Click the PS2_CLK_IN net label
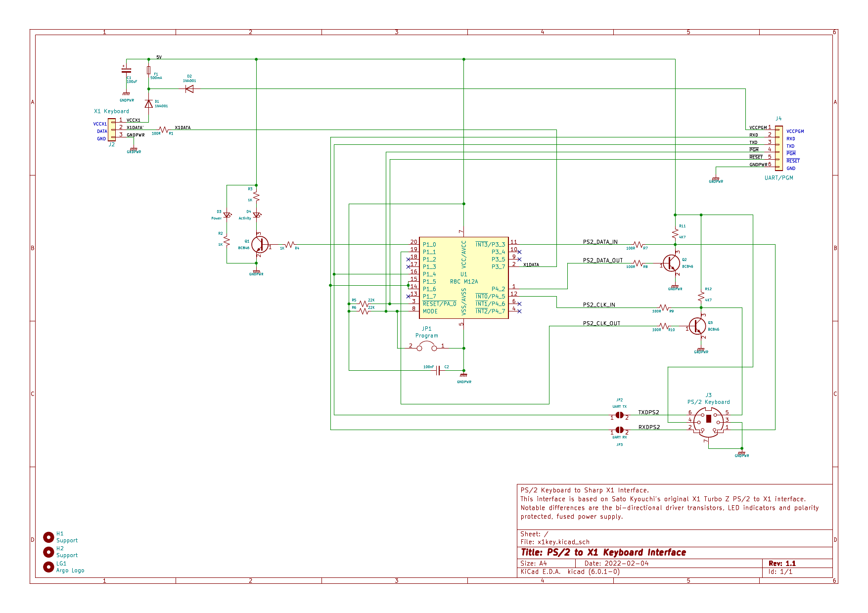This screenshot has height=613, width=868. click(599, 305)
